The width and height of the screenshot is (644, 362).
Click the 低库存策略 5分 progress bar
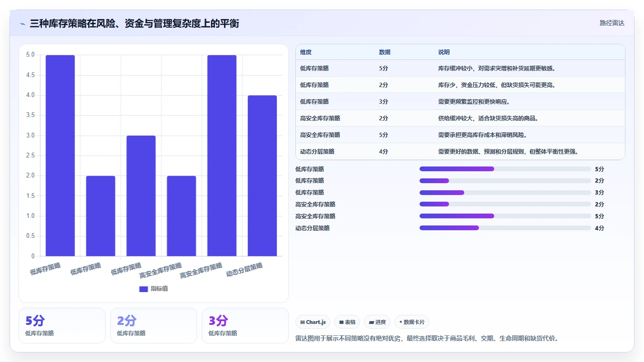point(505,169)
